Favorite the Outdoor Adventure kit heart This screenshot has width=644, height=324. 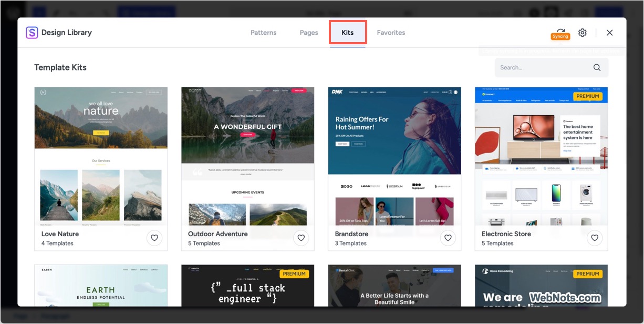tap(301, 238)
